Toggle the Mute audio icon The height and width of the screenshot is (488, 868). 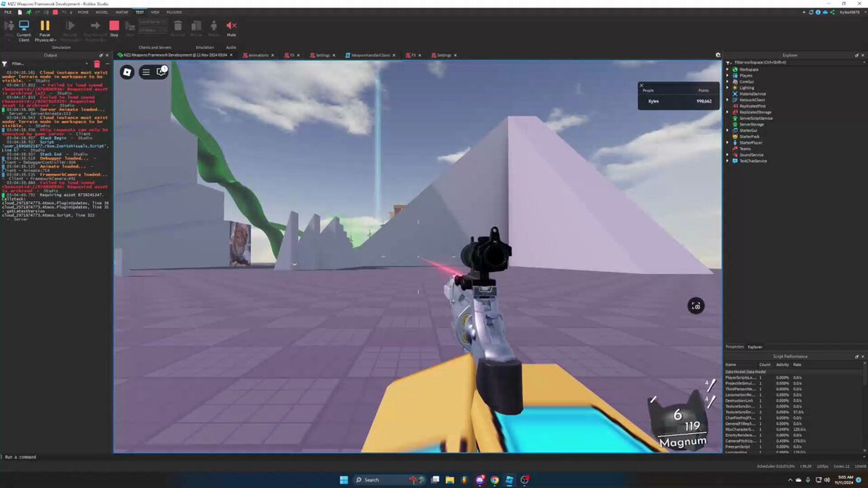[x=231, y=28]
